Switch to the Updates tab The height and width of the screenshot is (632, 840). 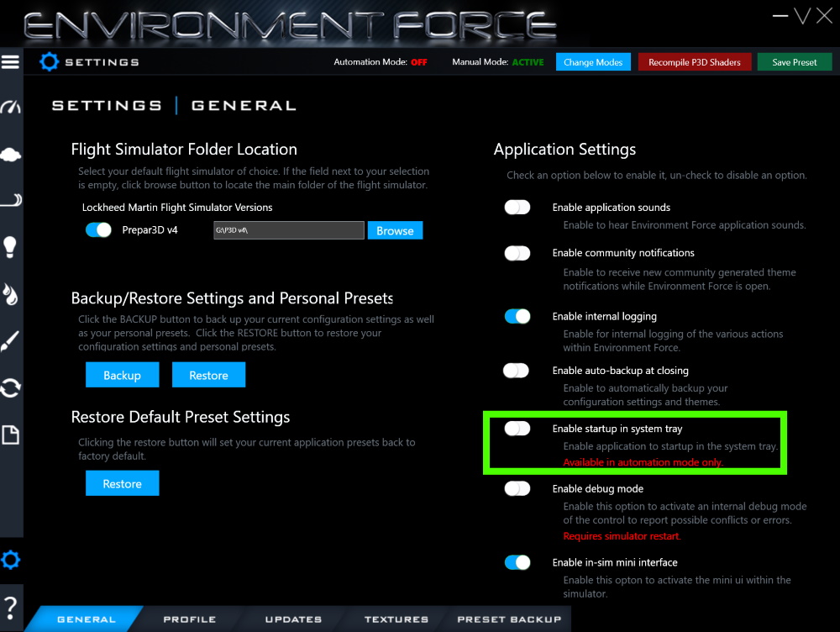coord(293,619)
